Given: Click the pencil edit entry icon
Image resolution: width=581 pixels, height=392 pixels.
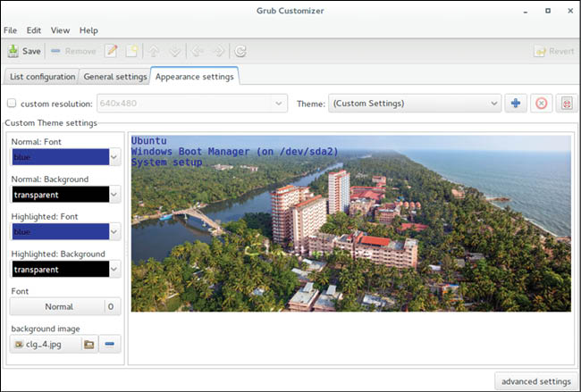Looking at the screenshot, I should click(112, 52).
